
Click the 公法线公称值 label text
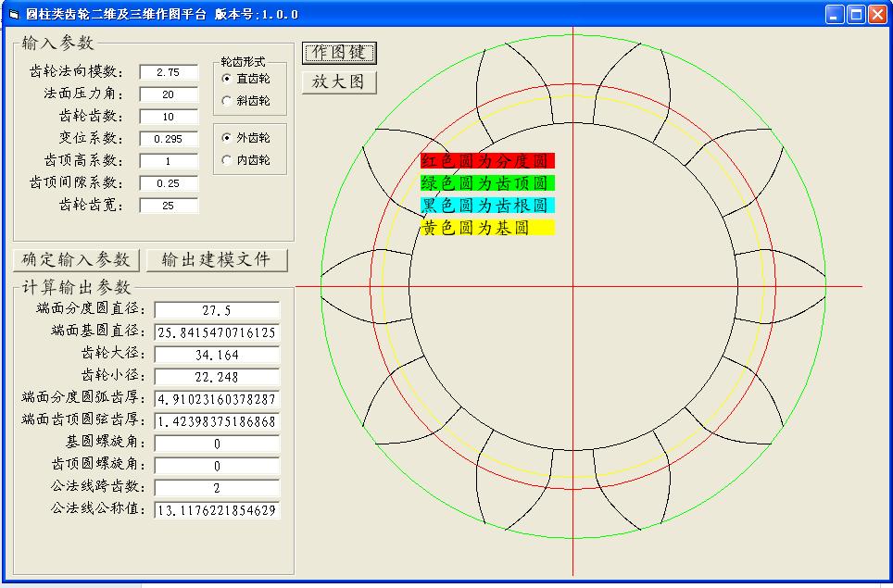point(98,507)
